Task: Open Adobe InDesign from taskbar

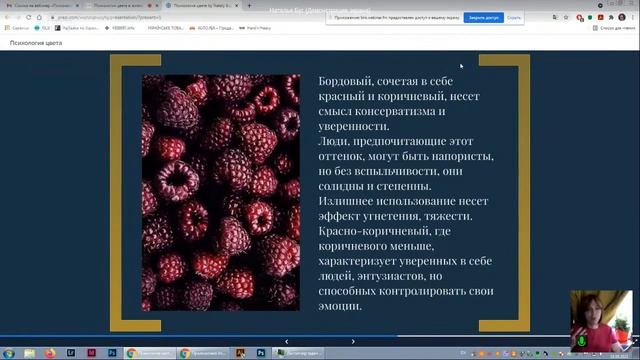Action: pyautogui.click(x=91, y=353)
